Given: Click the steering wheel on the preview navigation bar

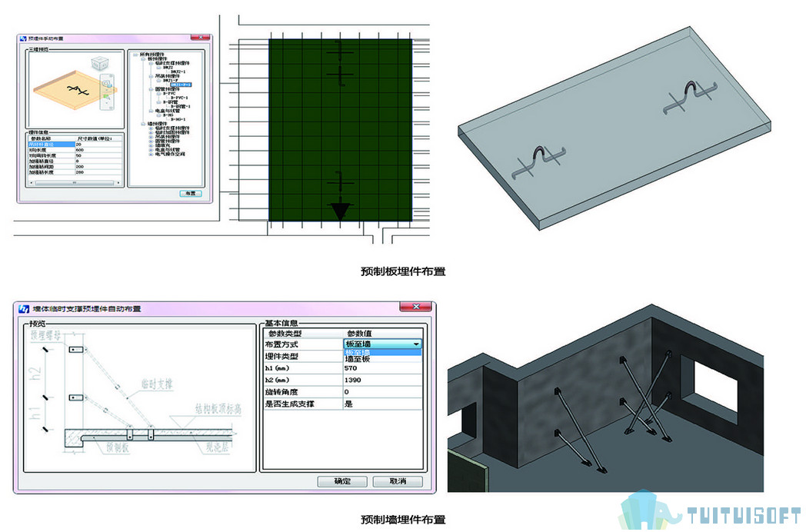Looking at the screenshot, I should [106, 83].
